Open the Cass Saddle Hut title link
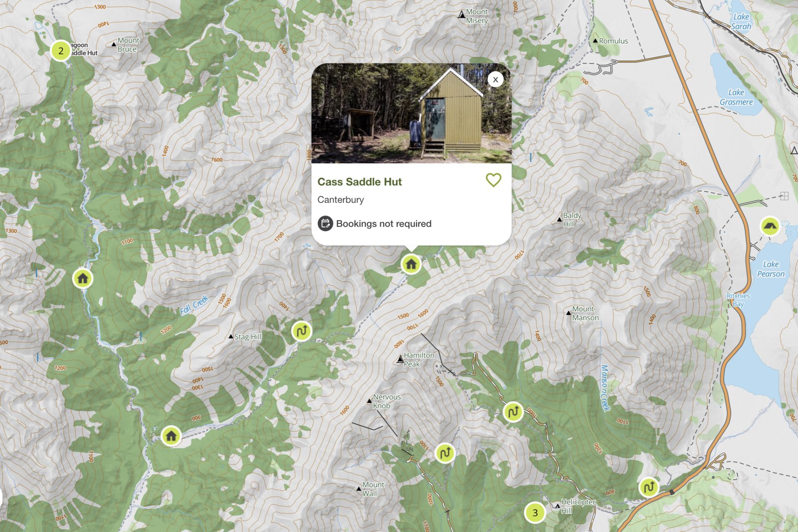The width and height of the screenshot is (798, 532). (x=360, y=182)
